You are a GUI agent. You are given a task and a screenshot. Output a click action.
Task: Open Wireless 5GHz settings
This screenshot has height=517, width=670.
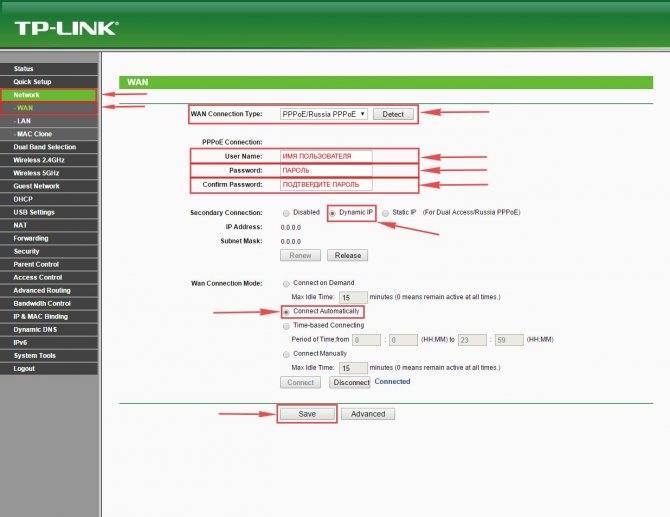(x=49, y=173)
